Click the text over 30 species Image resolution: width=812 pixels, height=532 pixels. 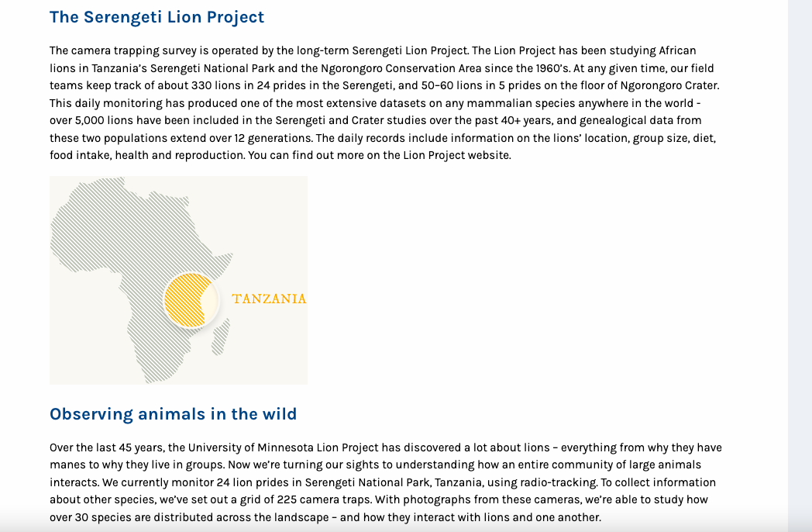(90, 517)
